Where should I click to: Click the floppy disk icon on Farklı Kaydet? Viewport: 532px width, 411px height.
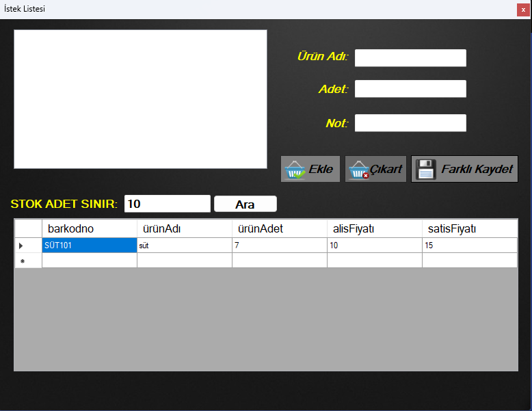426,169
